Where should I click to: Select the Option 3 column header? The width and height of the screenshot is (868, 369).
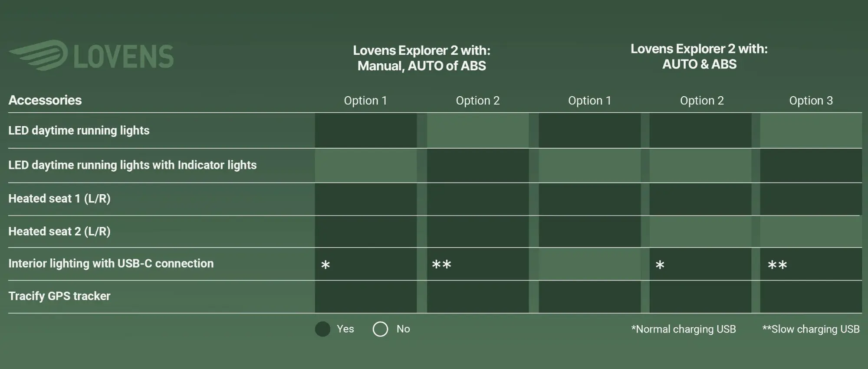[x=811, y=101]
